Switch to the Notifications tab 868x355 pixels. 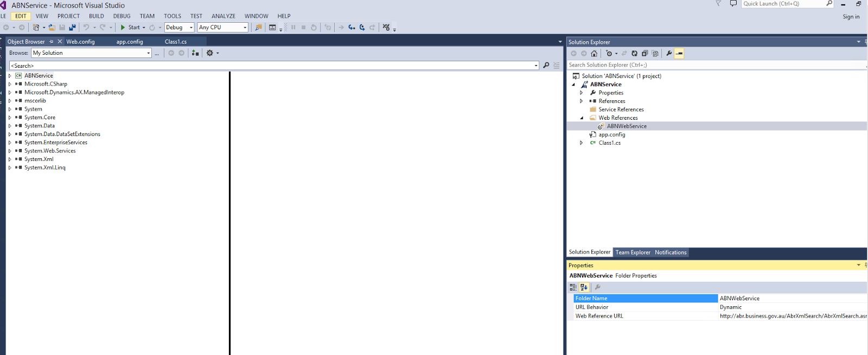[671, 253]
